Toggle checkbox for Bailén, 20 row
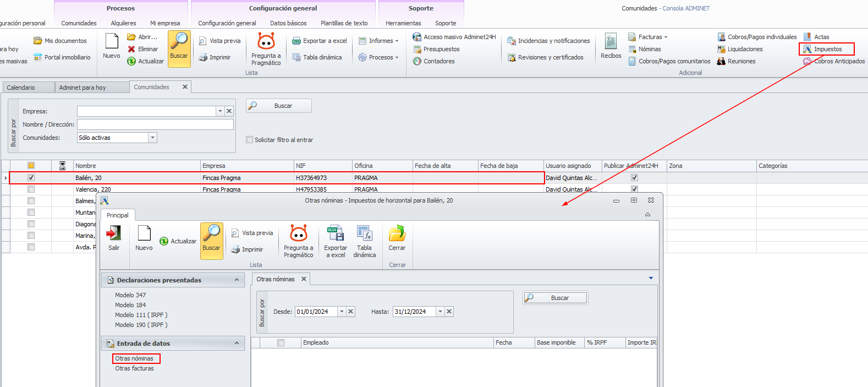This screenshot has height=387, width=868. coord(31,178)
